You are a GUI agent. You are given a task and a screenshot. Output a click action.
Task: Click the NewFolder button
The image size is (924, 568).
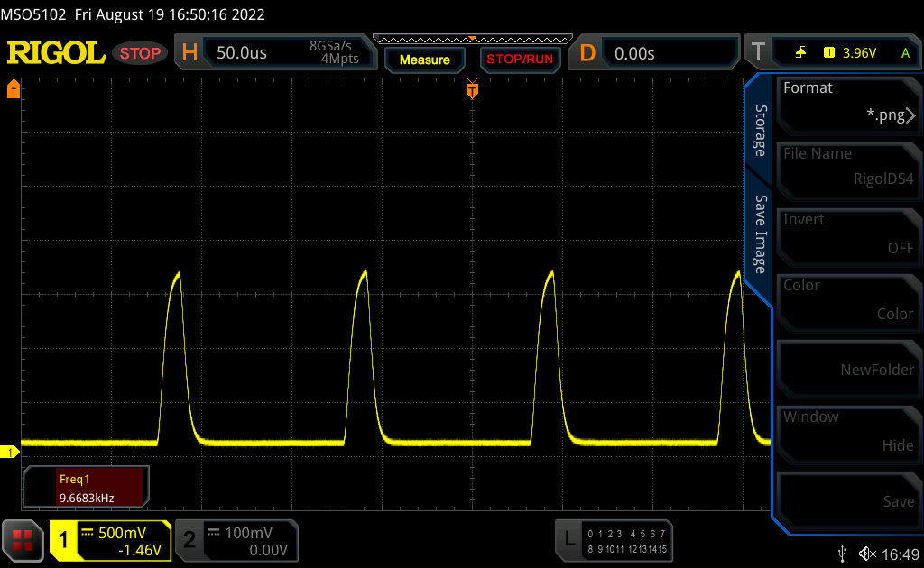[x=848, y=369]
